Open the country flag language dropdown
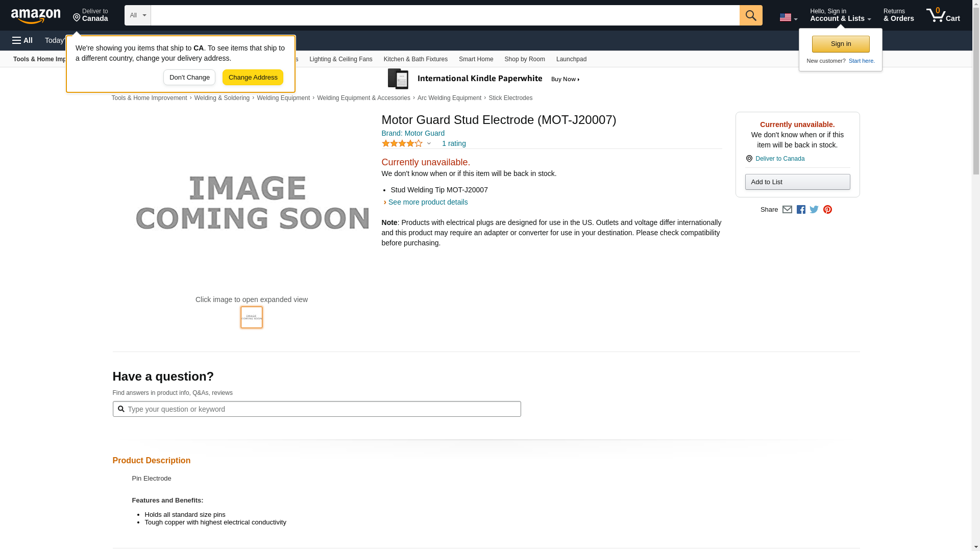Image resolution: width=980 pixels, height=551 pixels. click(788, 17)
